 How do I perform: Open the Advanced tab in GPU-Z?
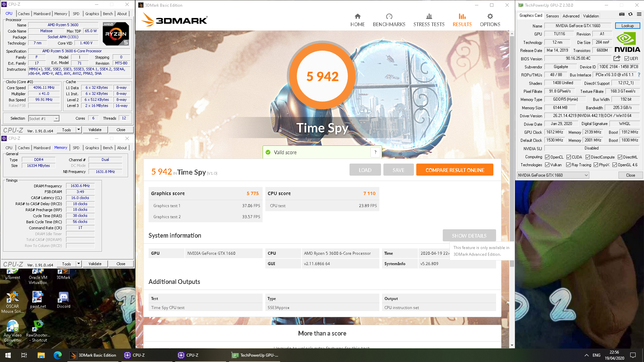click(571, 16)
